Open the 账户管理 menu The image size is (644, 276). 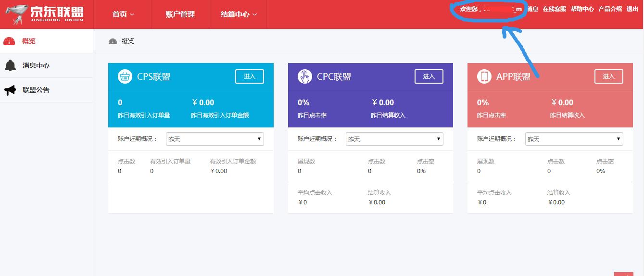(x=180, y=14)
